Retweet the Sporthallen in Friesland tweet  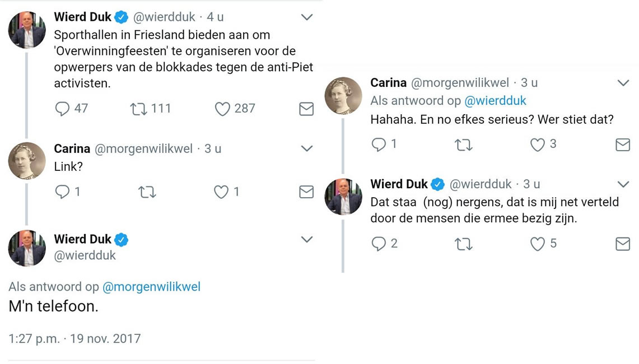click(138, 109)
